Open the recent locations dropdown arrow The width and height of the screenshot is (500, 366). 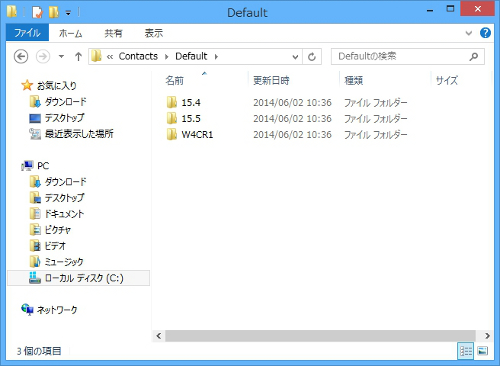coord(61,57)
